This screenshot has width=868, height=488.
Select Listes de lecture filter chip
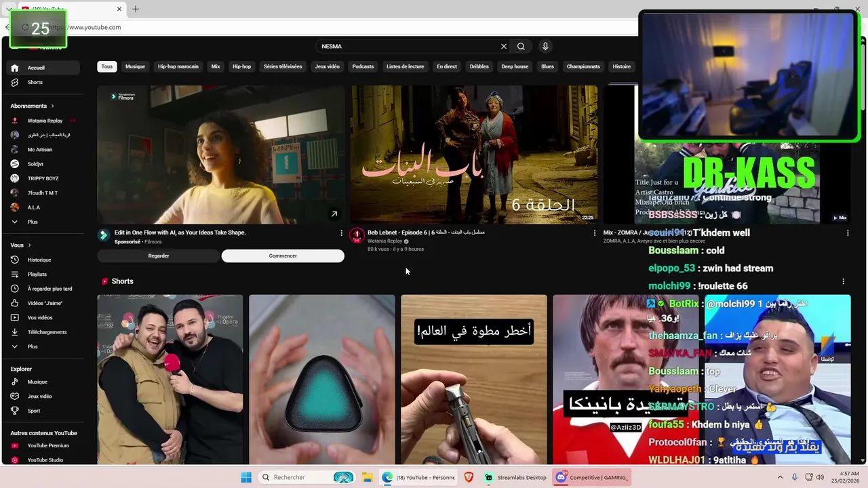point(405,66)
